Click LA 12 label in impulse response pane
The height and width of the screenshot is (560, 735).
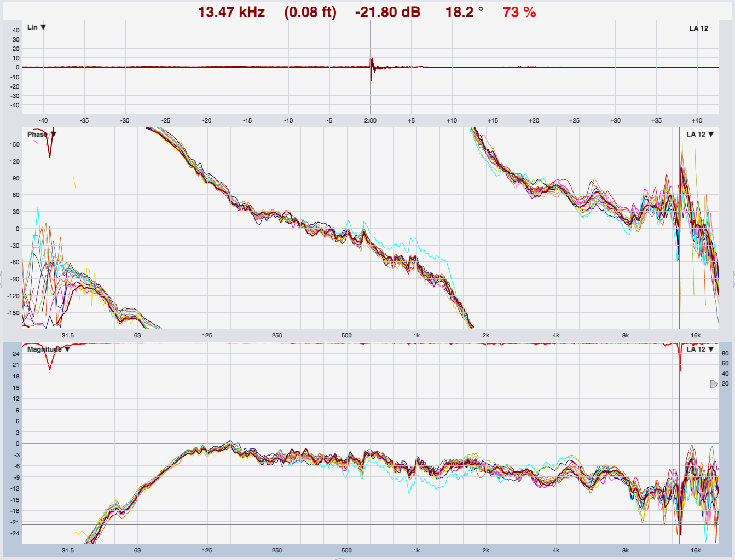[x=698, y=28]
